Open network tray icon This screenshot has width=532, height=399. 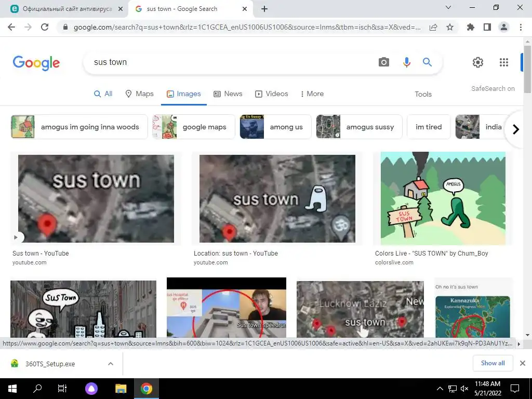point(453,389)
